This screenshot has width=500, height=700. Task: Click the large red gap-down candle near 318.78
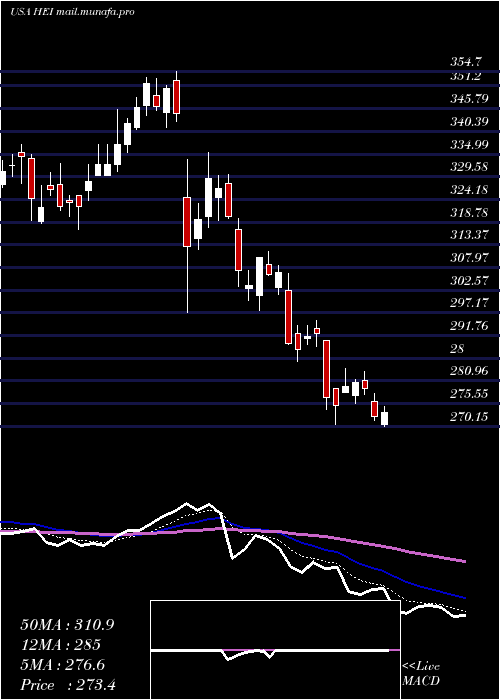point(187,221)
